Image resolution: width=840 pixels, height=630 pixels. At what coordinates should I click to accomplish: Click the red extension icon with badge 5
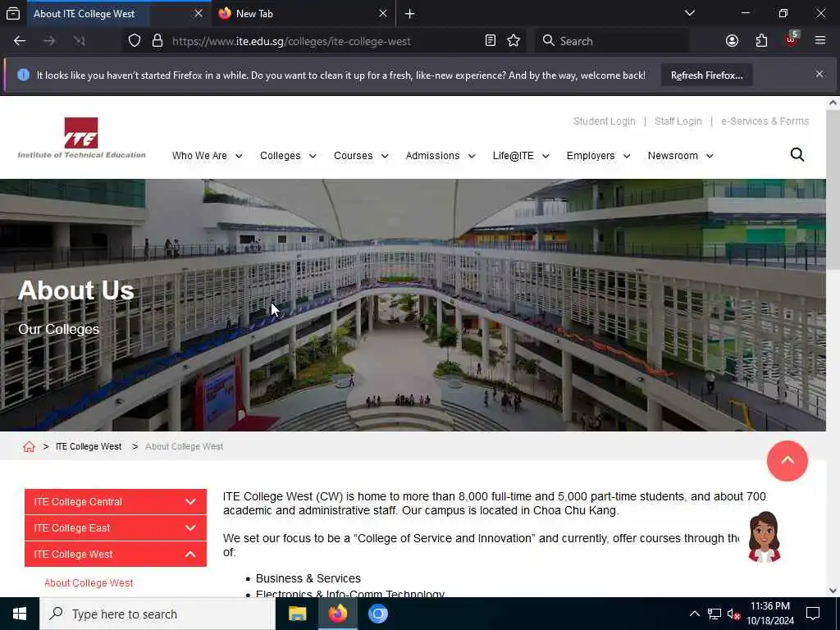point(792,39)
